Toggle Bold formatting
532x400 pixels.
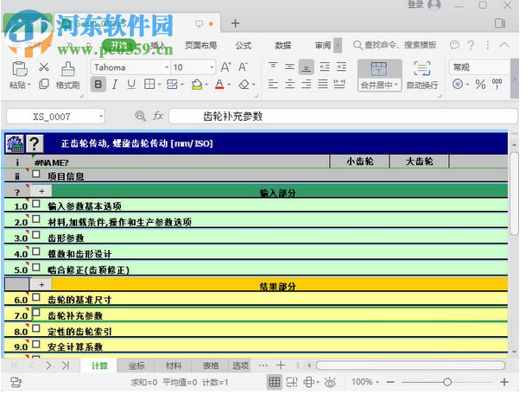click(x=98, y=84)
